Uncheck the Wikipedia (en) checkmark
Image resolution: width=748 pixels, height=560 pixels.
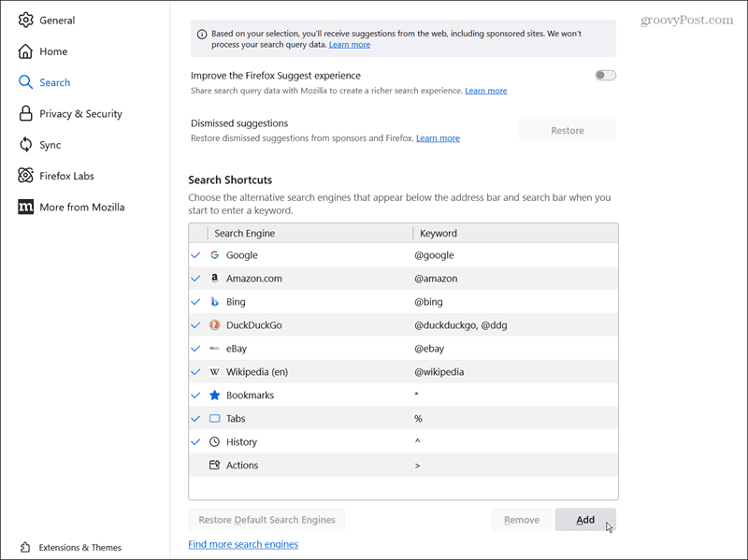coord(195,371)
